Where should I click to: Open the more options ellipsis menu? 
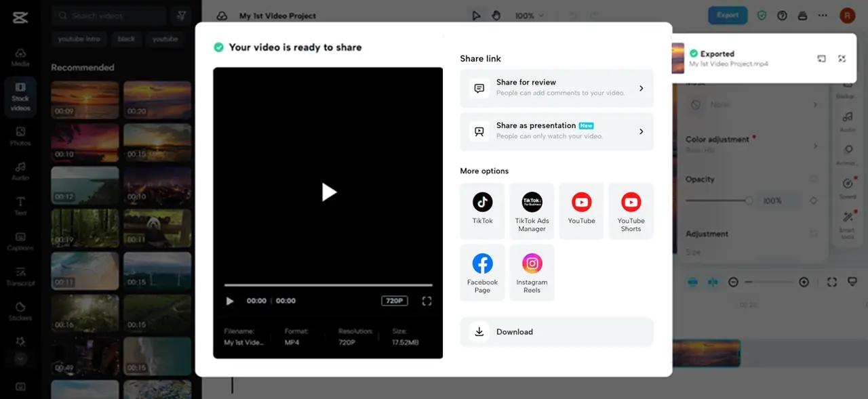(x=823, y=16)
